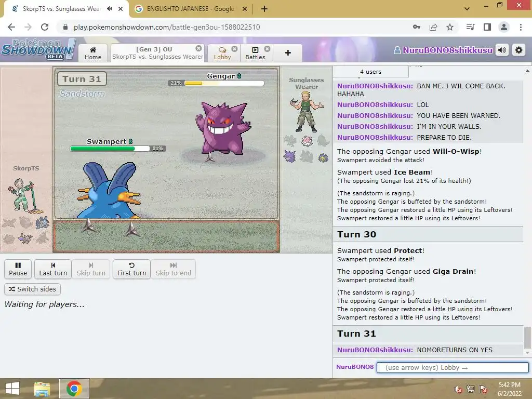Click Gengar's HP bar

[216, 83]
